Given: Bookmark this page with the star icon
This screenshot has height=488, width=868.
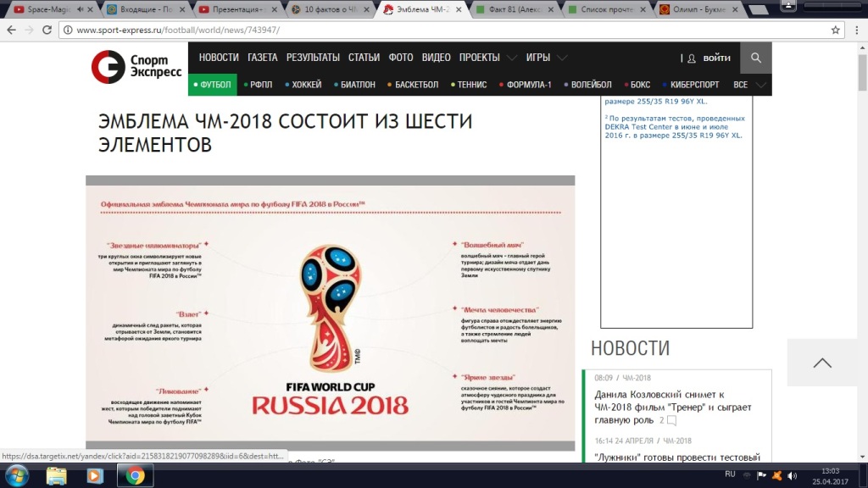Looking at the screenshot, I should coord(835,30).
